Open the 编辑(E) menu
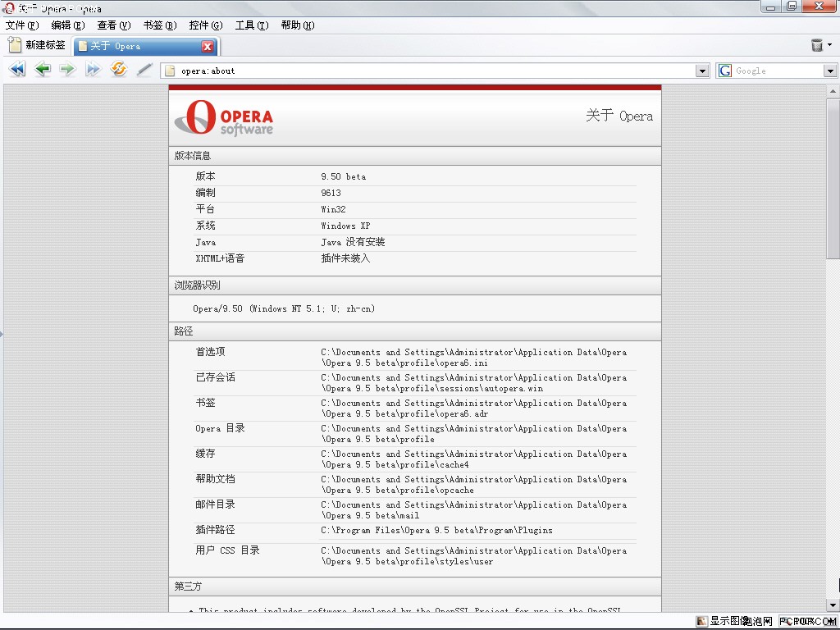The height and width of the screenshot is (630, 840). (68, 25)
